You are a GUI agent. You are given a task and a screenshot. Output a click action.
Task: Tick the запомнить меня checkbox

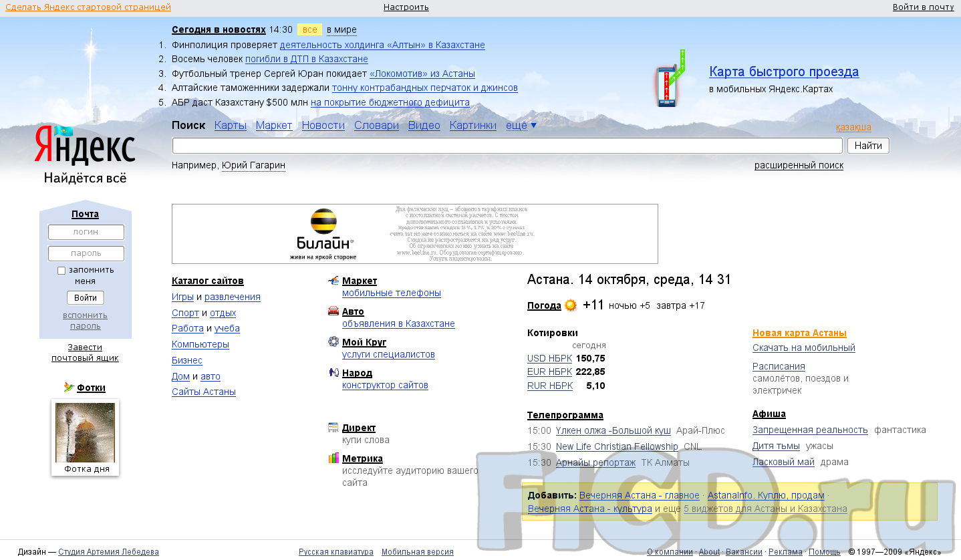(x=61, y=271)
